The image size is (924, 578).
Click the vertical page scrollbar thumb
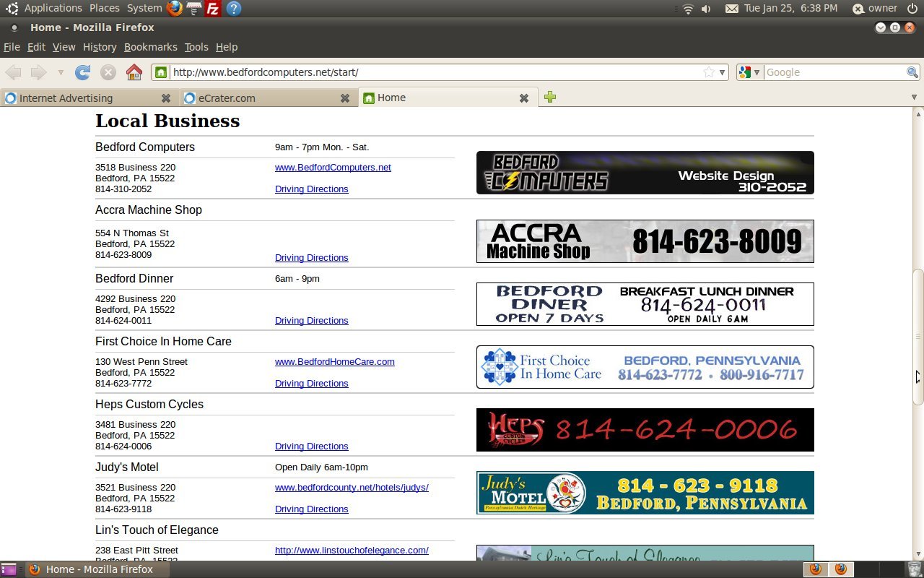(918, 337)
